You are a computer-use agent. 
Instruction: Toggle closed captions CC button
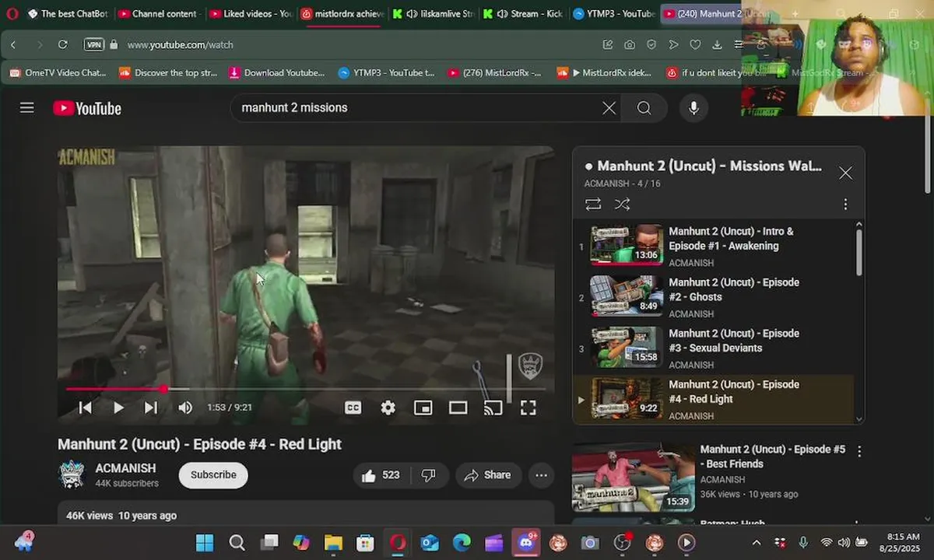click(x=353, y=408)
